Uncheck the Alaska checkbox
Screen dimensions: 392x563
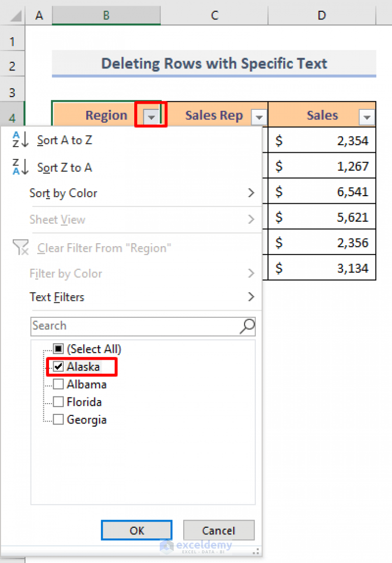(58, 367)
